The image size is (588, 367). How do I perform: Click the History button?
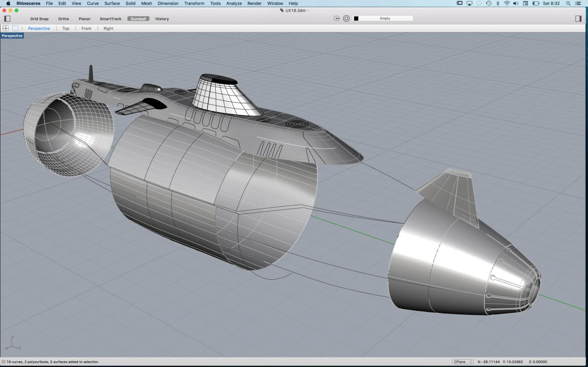(162, 19)
